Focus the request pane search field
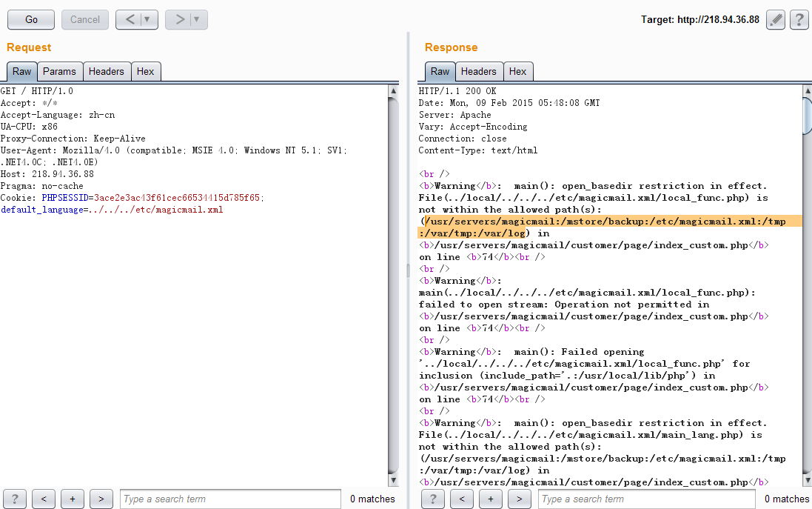Screen dimensions: 812x509 point(230,499)
